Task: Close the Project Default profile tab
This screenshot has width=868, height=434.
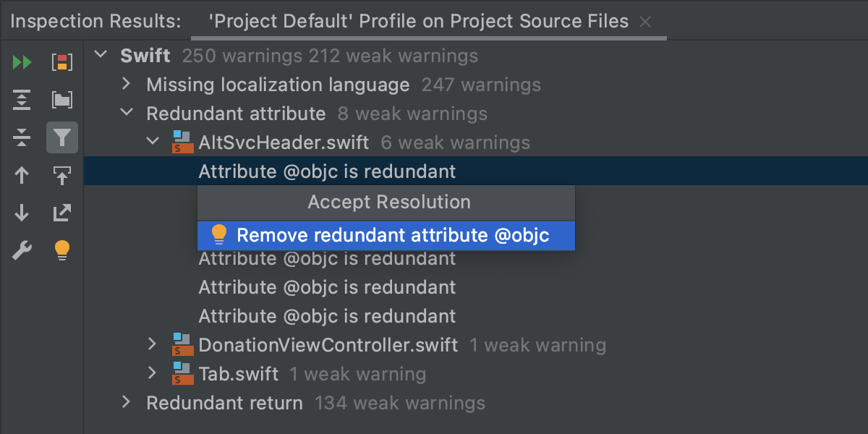Action: [646, 22]
